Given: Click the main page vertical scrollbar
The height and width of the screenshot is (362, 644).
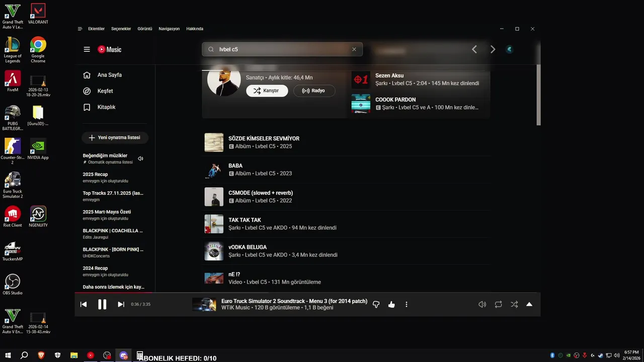Looking at the screenshot, I should coord(538,96).
